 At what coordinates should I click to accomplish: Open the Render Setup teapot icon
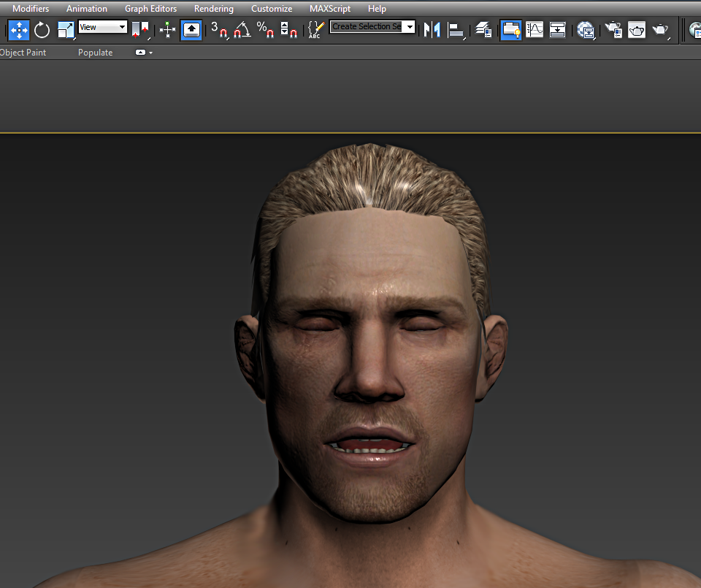coord(613,30)
